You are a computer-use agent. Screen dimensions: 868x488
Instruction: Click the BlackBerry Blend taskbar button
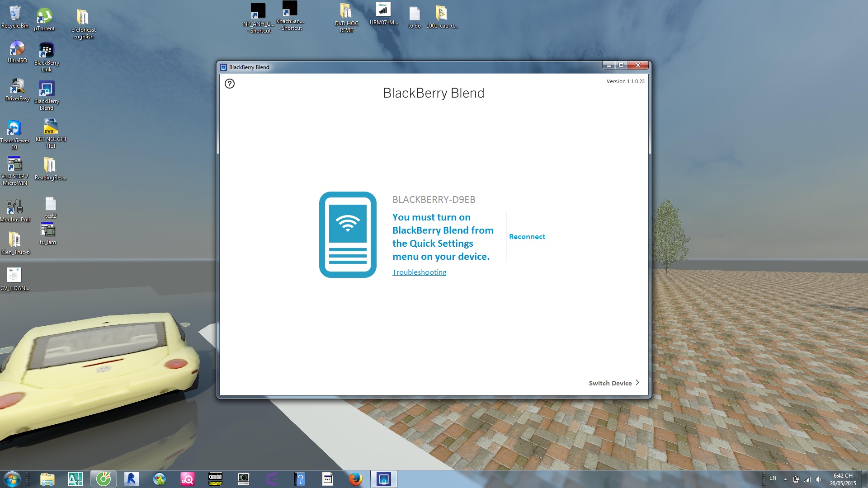click(x=383, y=479)
